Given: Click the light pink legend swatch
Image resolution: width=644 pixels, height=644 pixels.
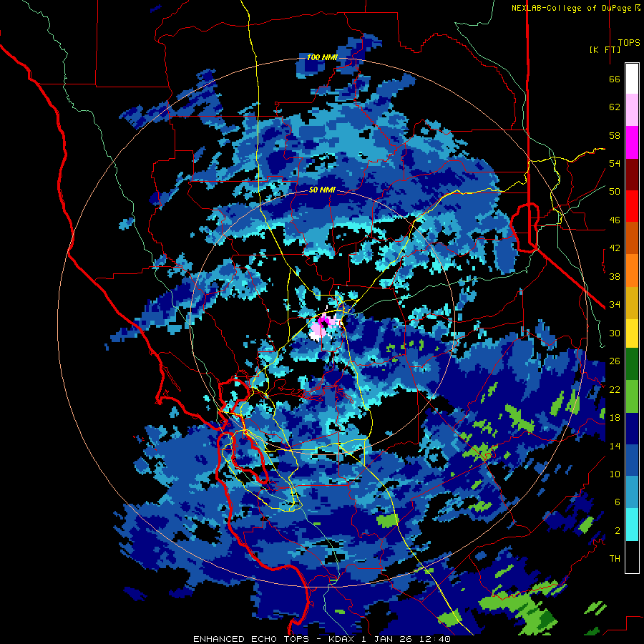Looking at the screenshot, I should click(632, 109).
